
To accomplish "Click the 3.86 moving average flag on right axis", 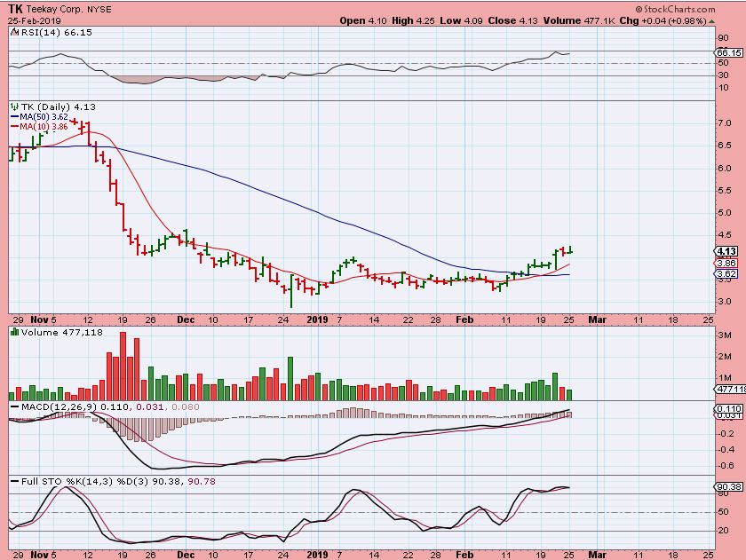I will pos(726,263).
